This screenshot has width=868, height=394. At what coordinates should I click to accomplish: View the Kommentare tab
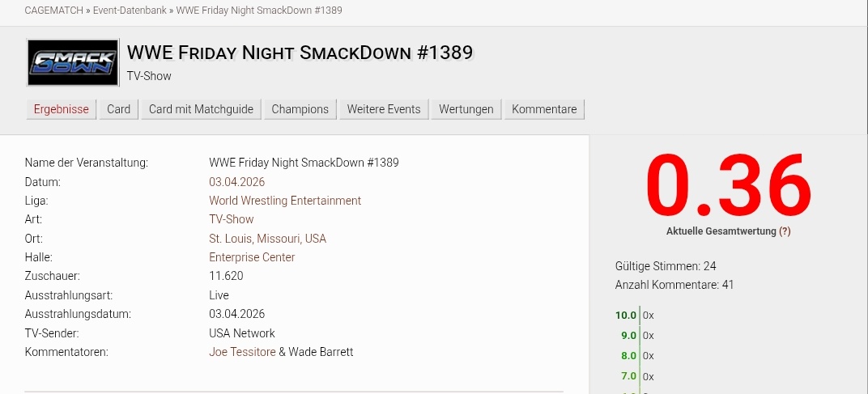click(x=544, y=109)
